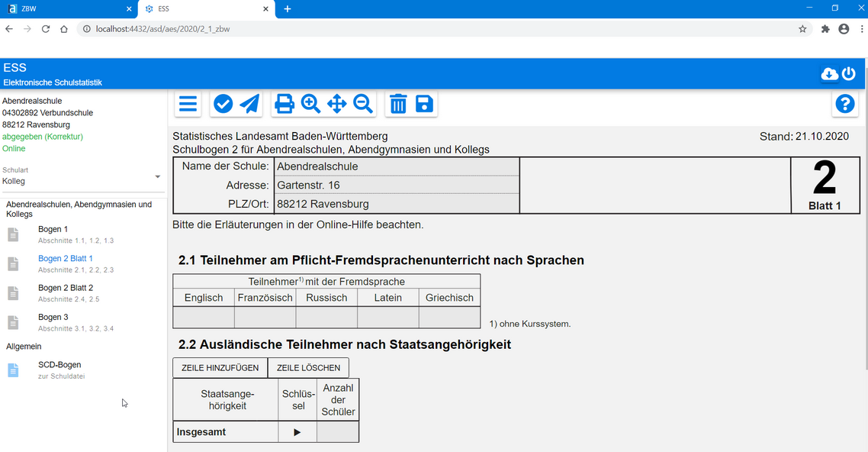Open Bogen 2 Blatt 2 in sidebar
Screen dimensions: 868x452
[66, 288]
